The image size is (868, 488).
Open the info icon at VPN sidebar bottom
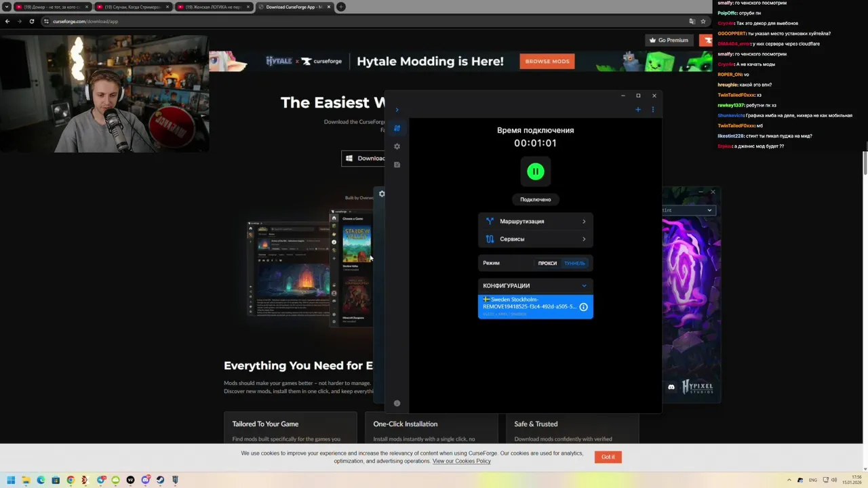coord(397,403)
